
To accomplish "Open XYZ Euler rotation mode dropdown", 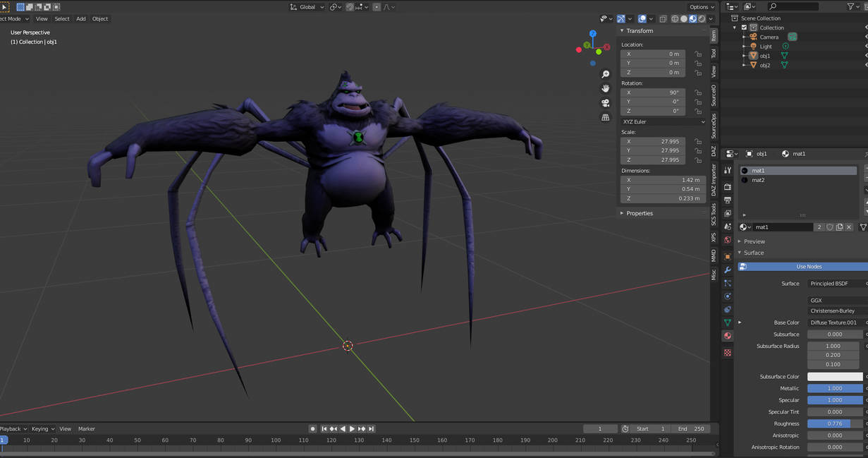I will pos(663,122).
